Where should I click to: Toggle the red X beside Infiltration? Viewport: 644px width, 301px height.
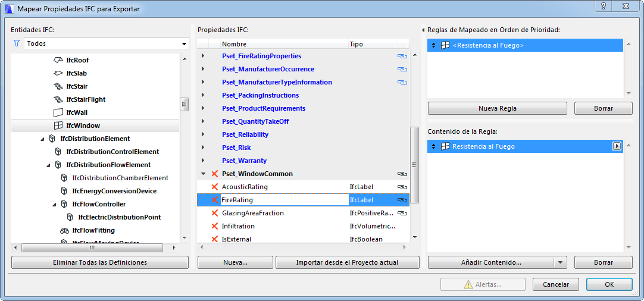214,226
